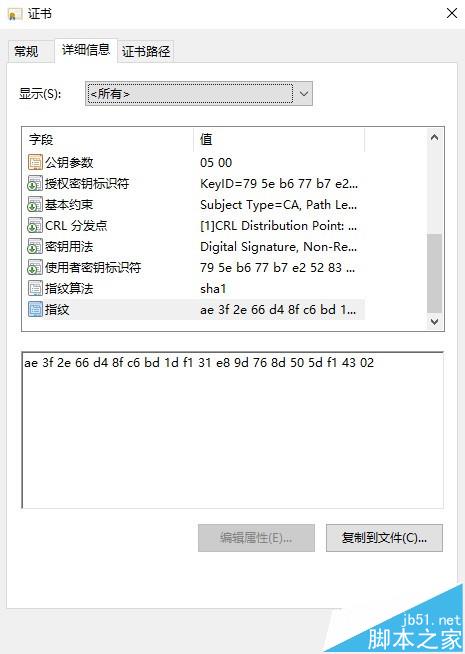
Task: Select the 指纹算法 property icon
Action: point(35,288)
